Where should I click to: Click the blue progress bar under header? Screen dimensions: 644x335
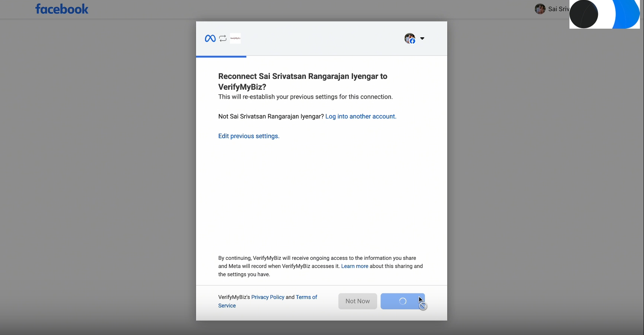[x=221, y=57]
